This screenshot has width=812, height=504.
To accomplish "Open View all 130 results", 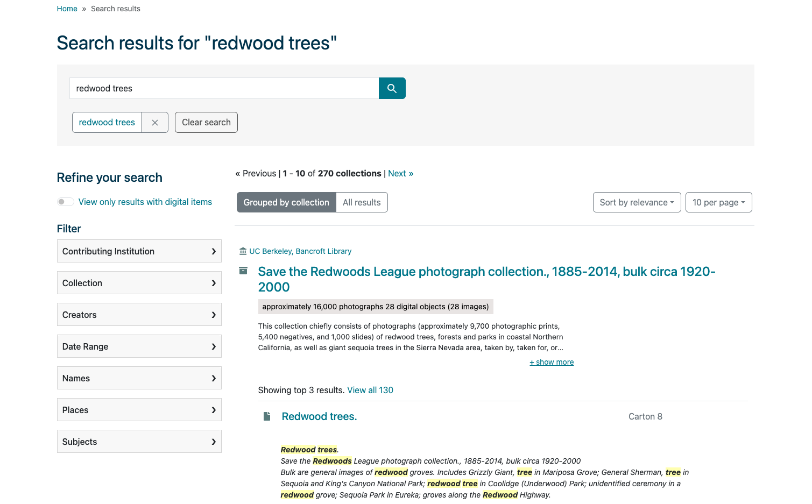I will [370, 390].
